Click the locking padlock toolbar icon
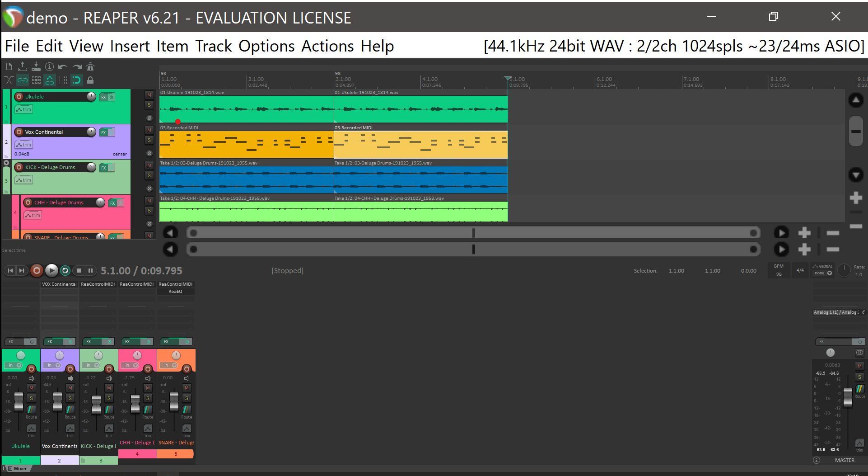The width and height of the screenshot is (868, 476). (x=90, y=80)
